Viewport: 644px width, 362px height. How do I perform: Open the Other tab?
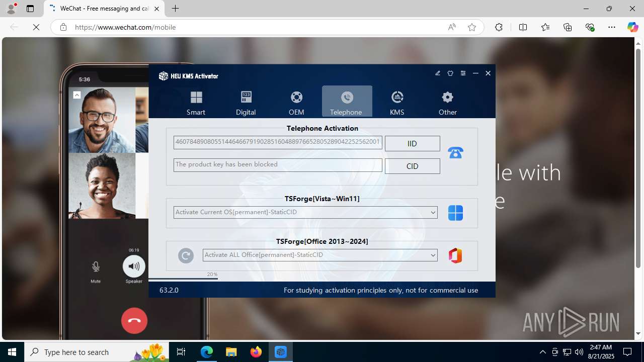(447, 102)
